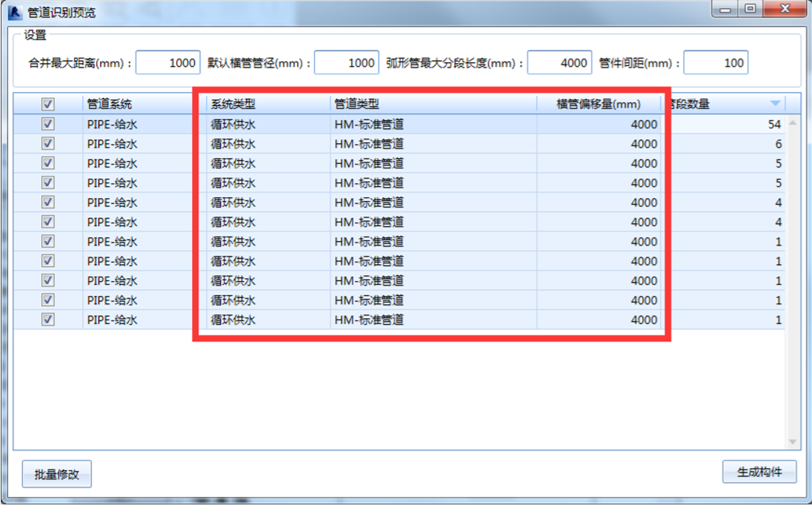Click 循环供水 in the 54-segment row
The height and width of the screenshot is (505, 812).
click(233, 125)
